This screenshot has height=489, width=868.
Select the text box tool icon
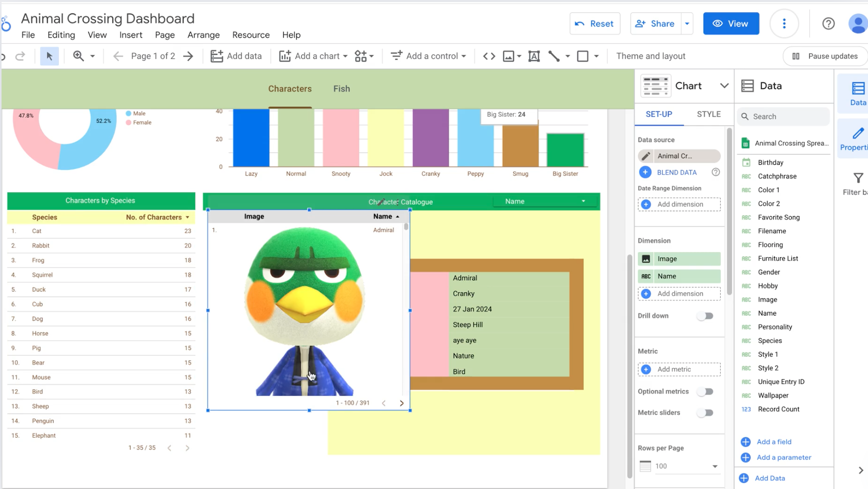coord(534,56)
